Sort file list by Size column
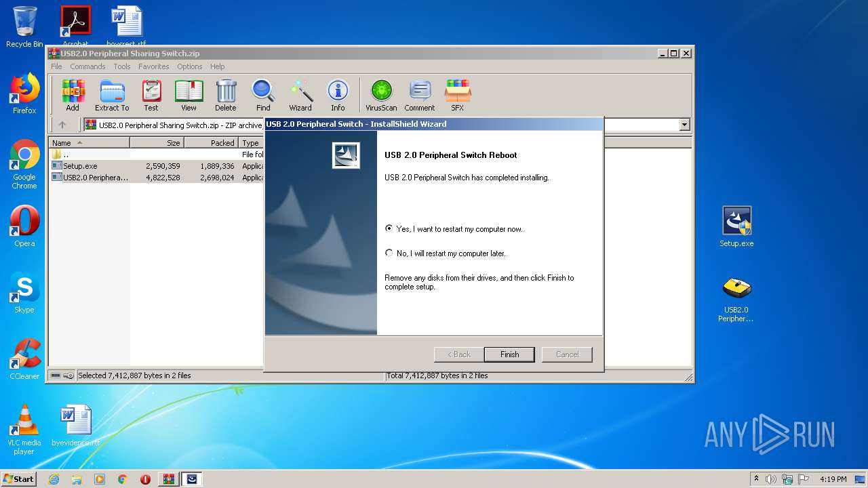 (157, 143)
